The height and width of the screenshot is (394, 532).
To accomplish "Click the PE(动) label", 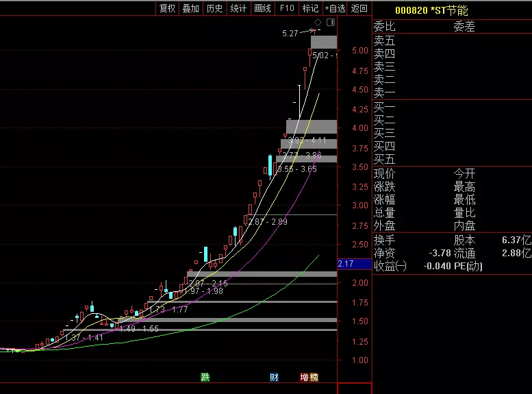I will 468,266.
